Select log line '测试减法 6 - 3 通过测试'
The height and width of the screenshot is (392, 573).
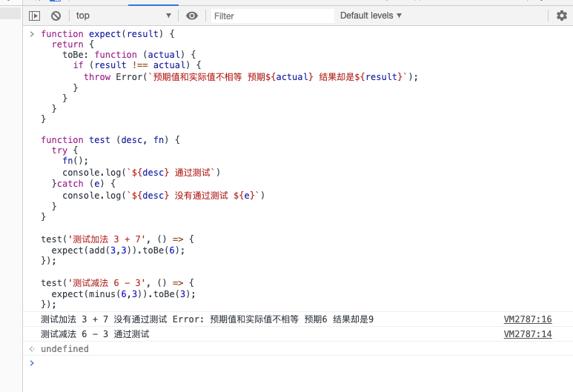tap(95, 334)
